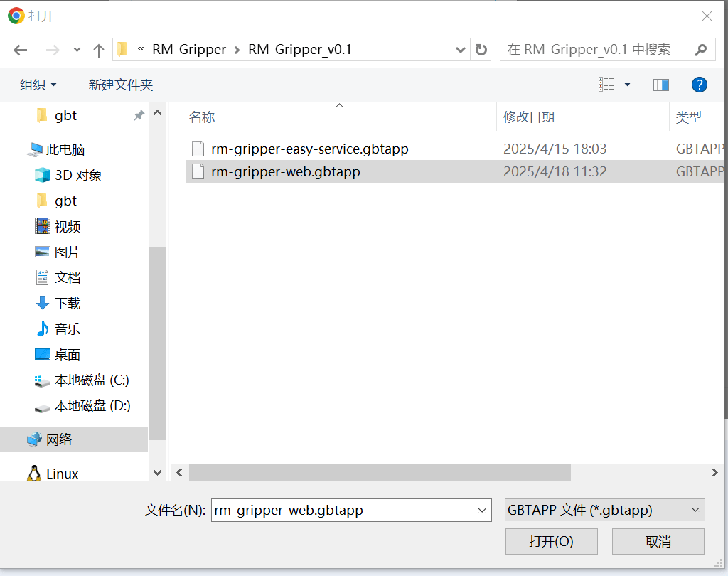Click the 打开(O) button

[551, 541]
